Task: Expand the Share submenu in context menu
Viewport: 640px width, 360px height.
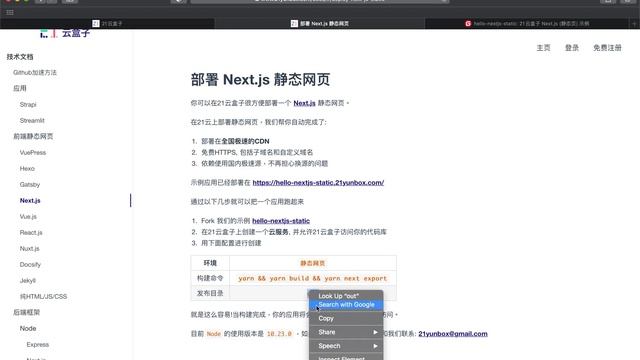Action: (346, 332)
